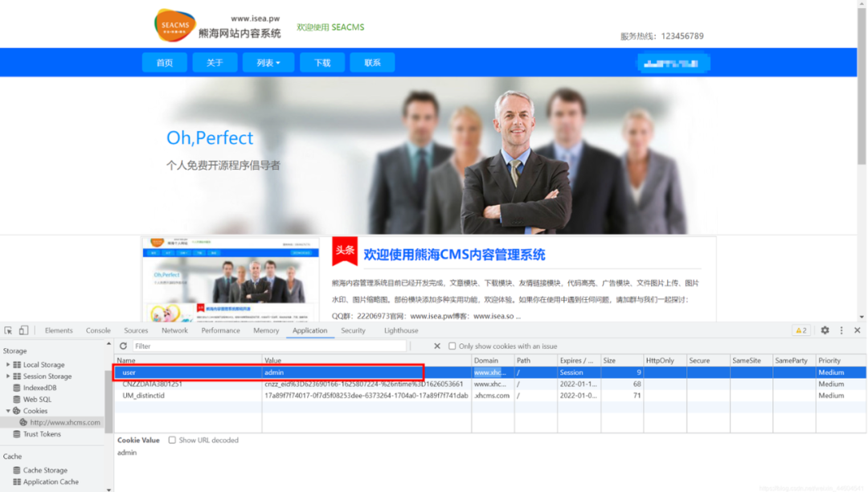Sort cookies by Value column header
The image size is (868, 492).
[366, 360]
